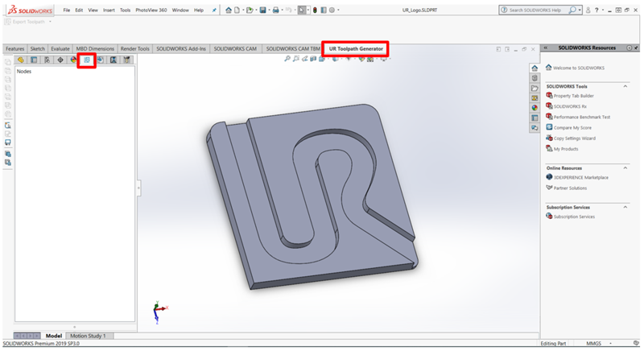Image resolution: width=644 pixels, height=351 pixels.
Task: Collapse the Subscription Services section
Action: pyautogui.click(x=625, y=208)
